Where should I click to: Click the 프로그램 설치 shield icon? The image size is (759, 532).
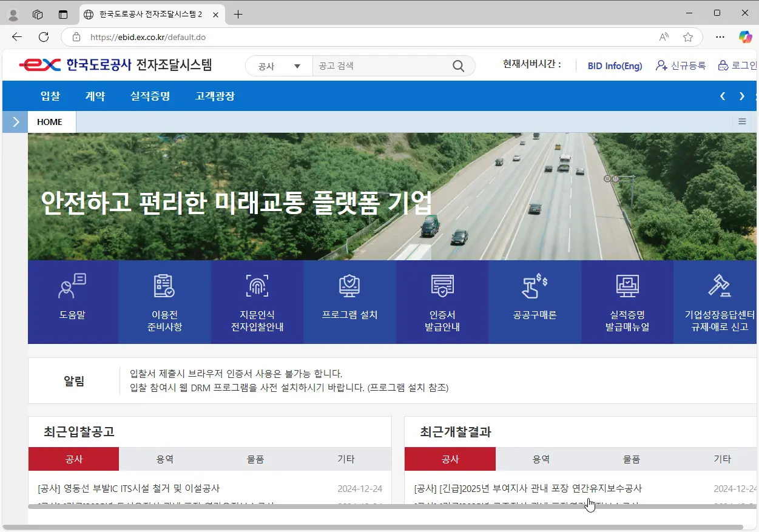[x=349, y=302]
